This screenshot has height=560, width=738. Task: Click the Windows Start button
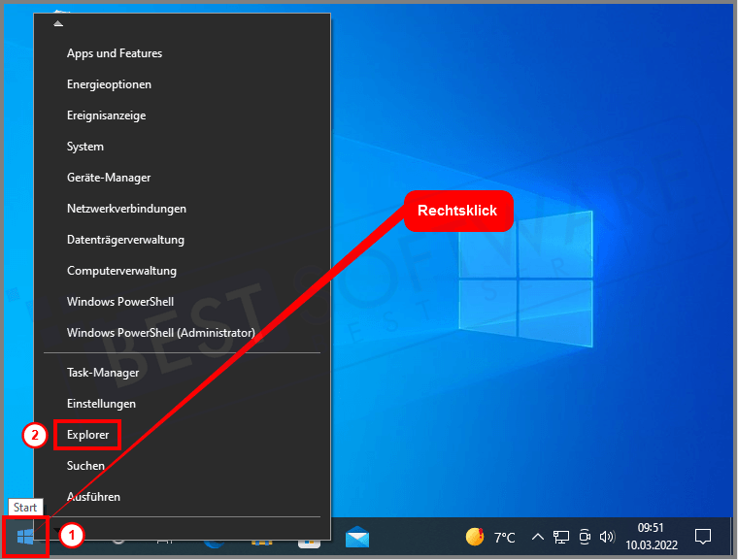(x=25, y=537)
